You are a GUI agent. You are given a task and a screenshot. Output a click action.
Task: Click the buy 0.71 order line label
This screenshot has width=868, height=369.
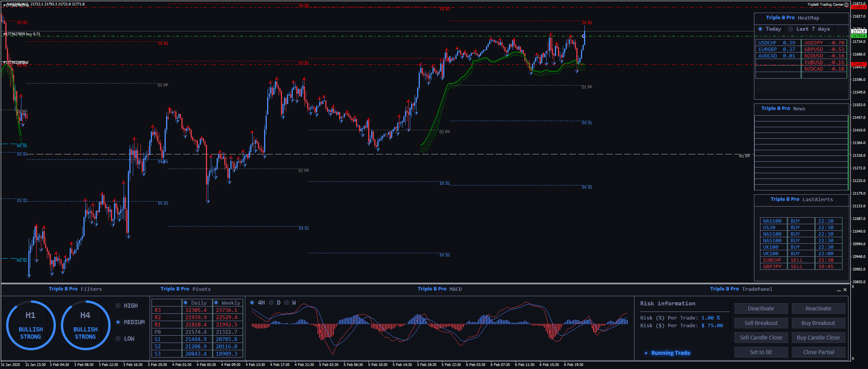(x=23, y=34)
